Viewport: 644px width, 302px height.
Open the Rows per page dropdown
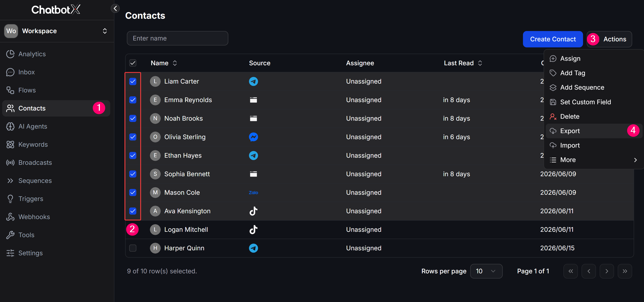pos(486,271)
